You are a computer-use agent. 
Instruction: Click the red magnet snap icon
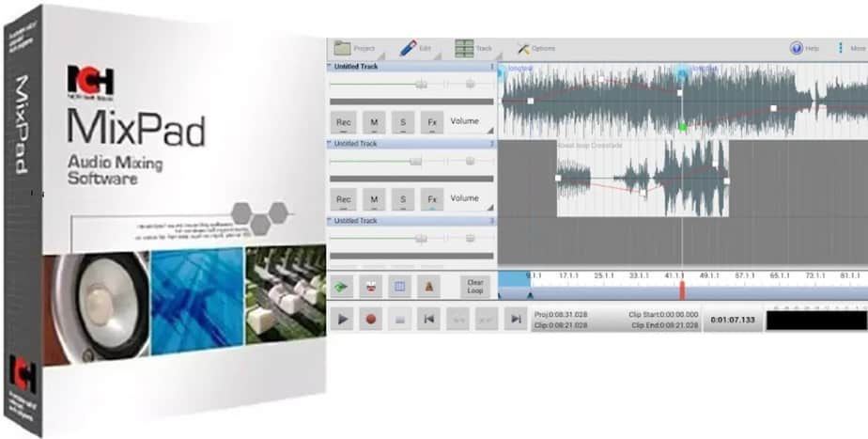371,287
